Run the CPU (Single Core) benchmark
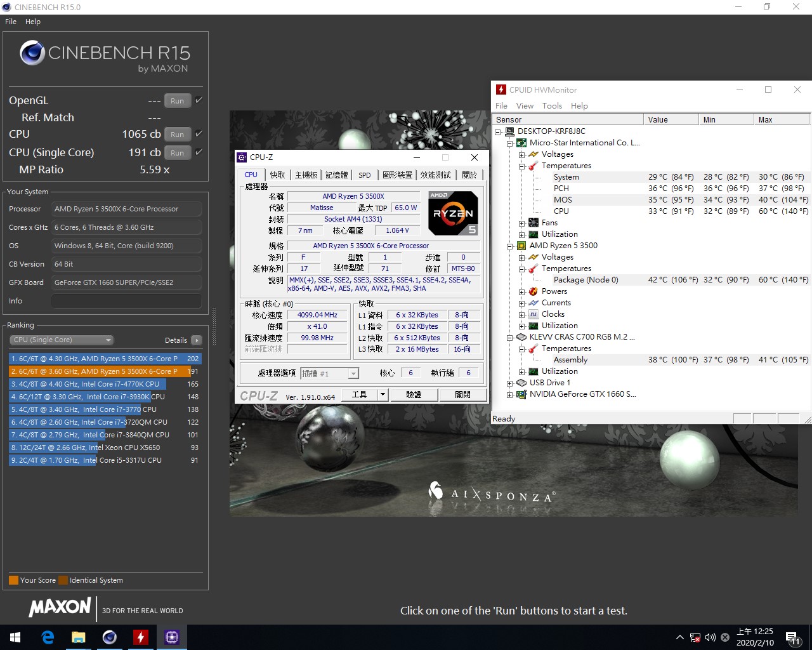The image size is (812, 650). (178, 153)
